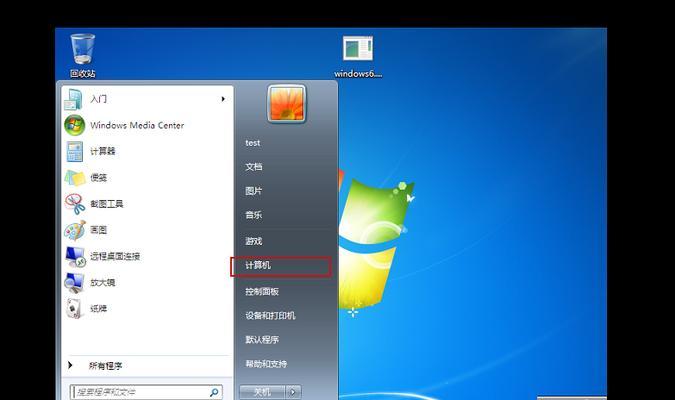Expand 所有程序 all programs arrow
Screen dimensions: 675x400
[x=70, y=365]
